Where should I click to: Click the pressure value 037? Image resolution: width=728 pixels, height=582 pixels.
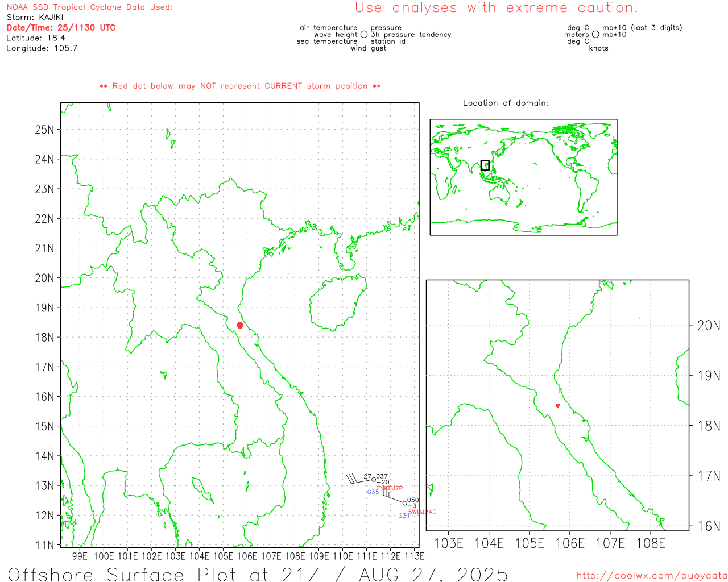(382, 476)
